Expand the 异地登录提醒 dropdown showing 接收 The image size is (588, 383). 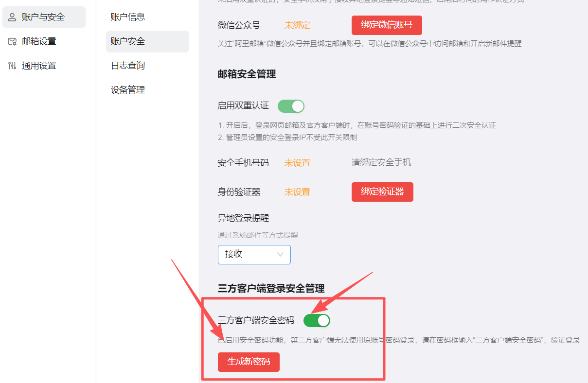point(254,254)
